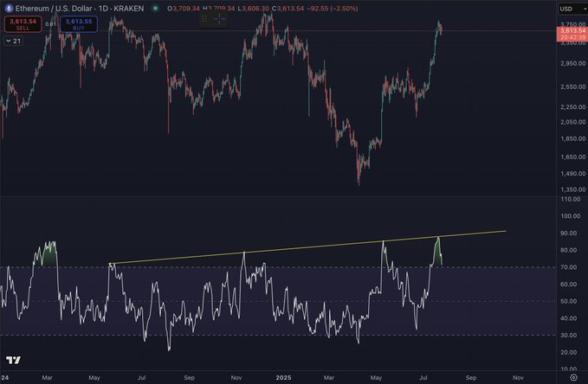Viewport: 588px width, 384px height.
Task: Click the blue BUY 3,613.55 button
Action: point(79,24)
